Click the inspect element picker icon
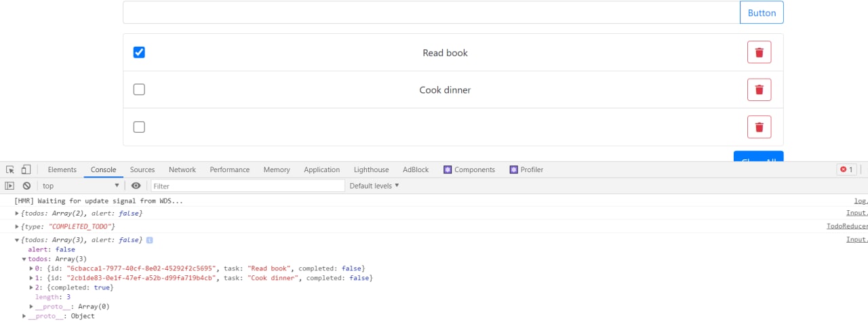Image resolution: width=868 pixels, height=322 pixels. click(x=10, y=169)
